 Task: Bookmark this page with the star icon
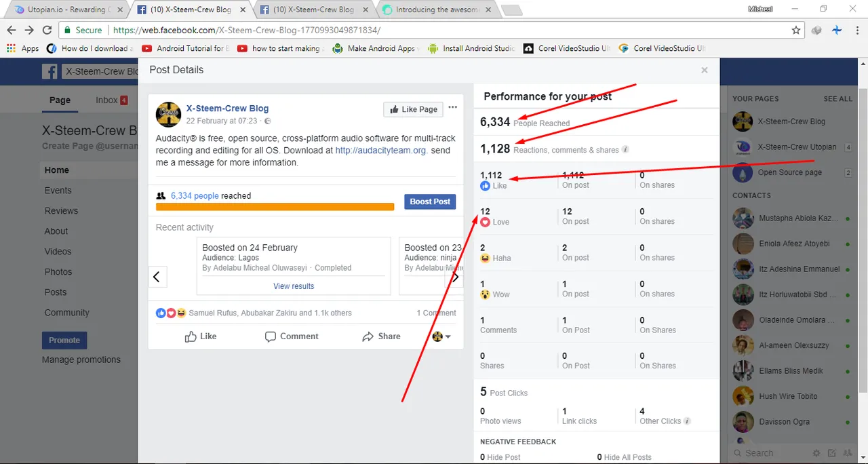point(796,31)
